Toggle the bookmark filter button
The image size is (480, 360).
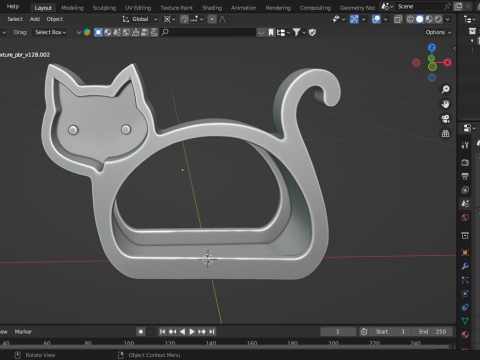tap(271, 32)
